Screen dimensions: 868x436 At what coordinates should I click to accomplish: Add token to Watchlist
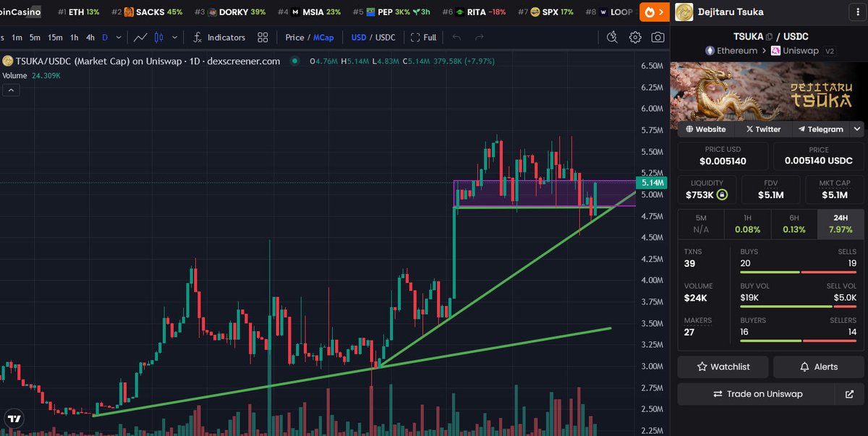(723, 367)
